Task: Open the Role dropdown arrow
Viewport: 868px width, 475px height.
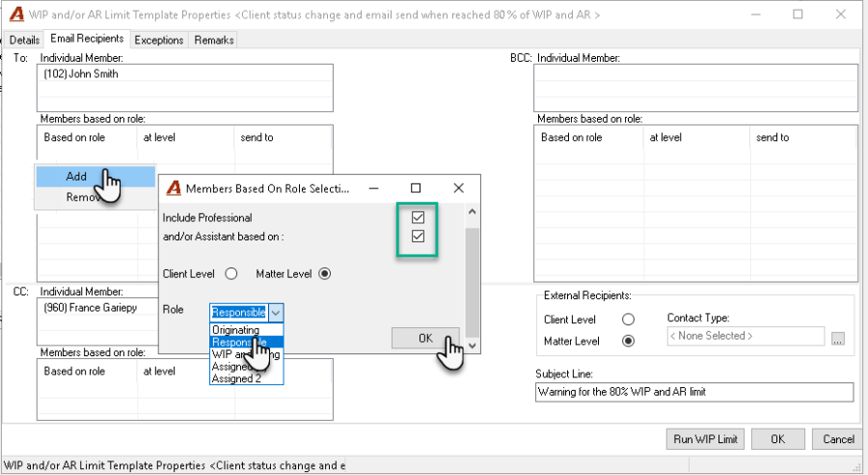Action: tap(276, 313)
